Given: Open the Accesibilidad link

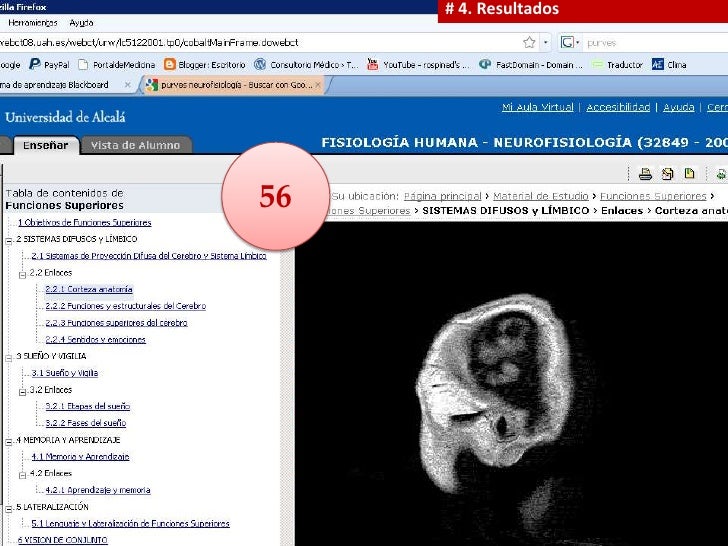Looking at the screenshot, I should click(618, 107).
